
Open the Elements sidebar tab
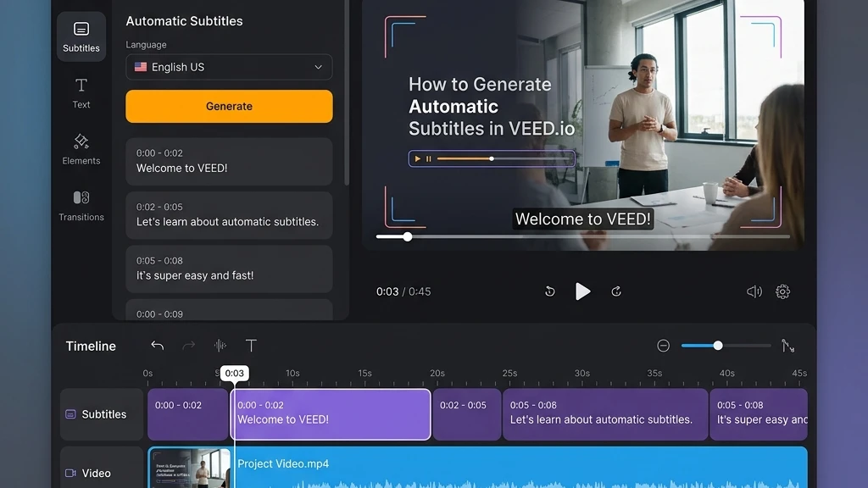[81, 149]
